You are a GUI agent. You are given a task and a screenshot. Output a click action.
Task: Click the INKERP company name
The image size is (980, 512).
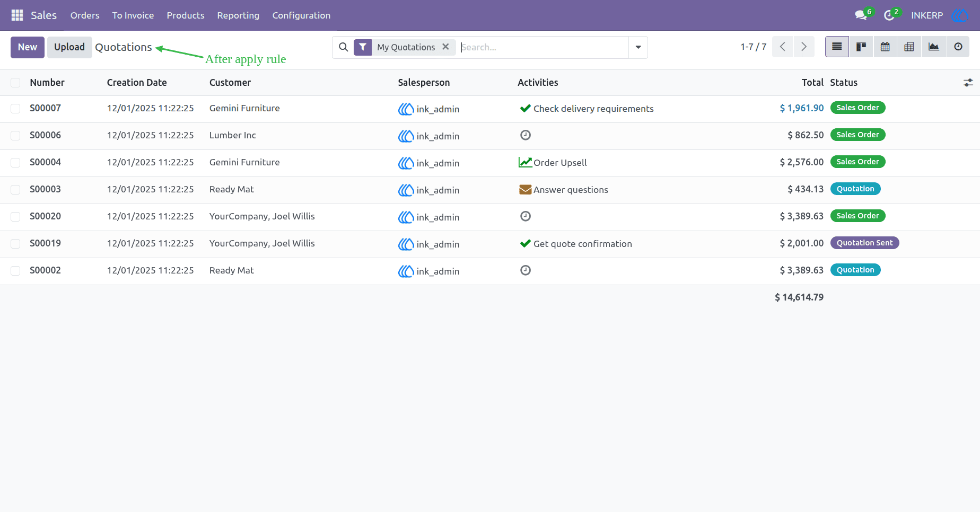[x=927, y=15]
